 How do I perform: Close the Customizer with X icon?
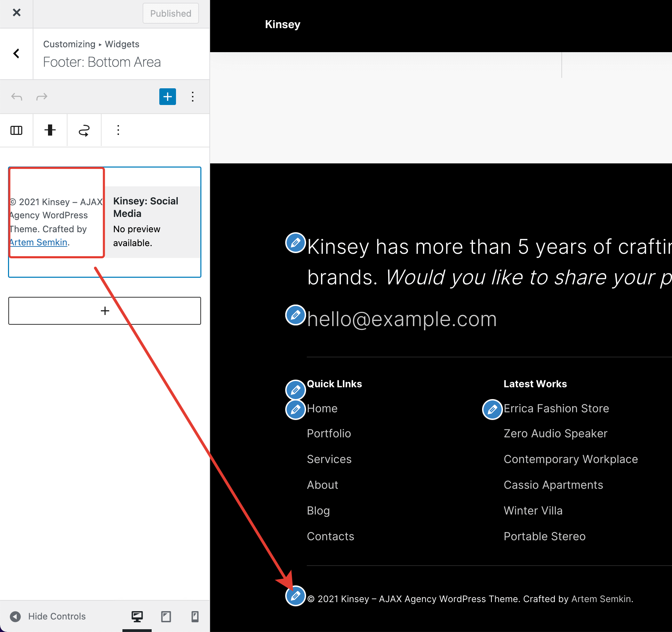click(x=16, y=13)
